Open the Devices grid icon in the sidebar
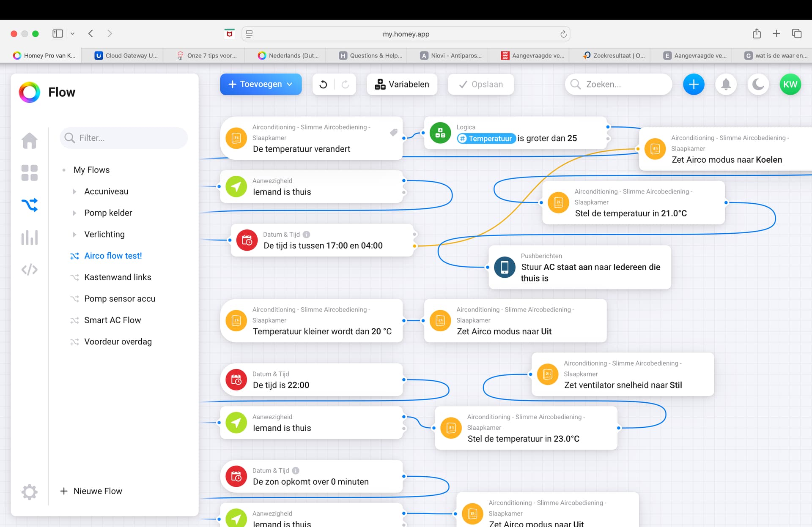The image size is (812, 527). (30, 173)
